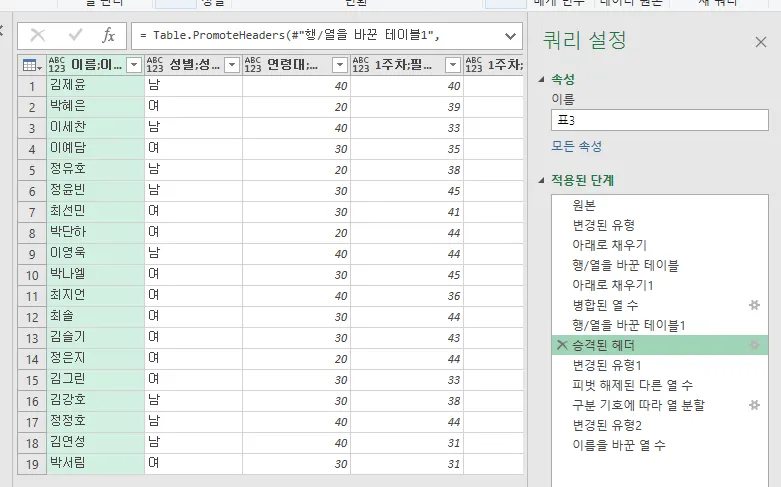This screenshot has width=781, height=487.
Task: Open settings gear for 병합된 열 수
Action: [754, 305]
